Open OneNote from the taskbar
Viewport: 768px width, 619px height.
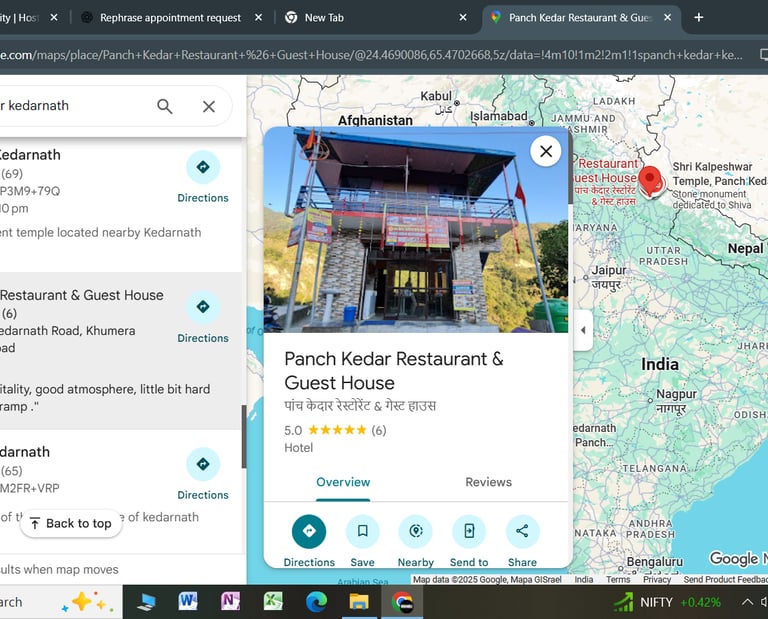coord(230,601)
